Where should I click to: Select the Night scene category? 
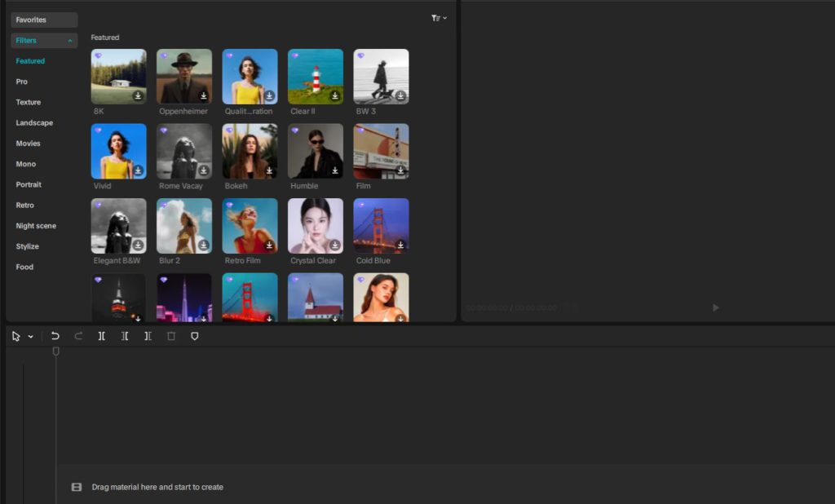[x=36, y=226]
